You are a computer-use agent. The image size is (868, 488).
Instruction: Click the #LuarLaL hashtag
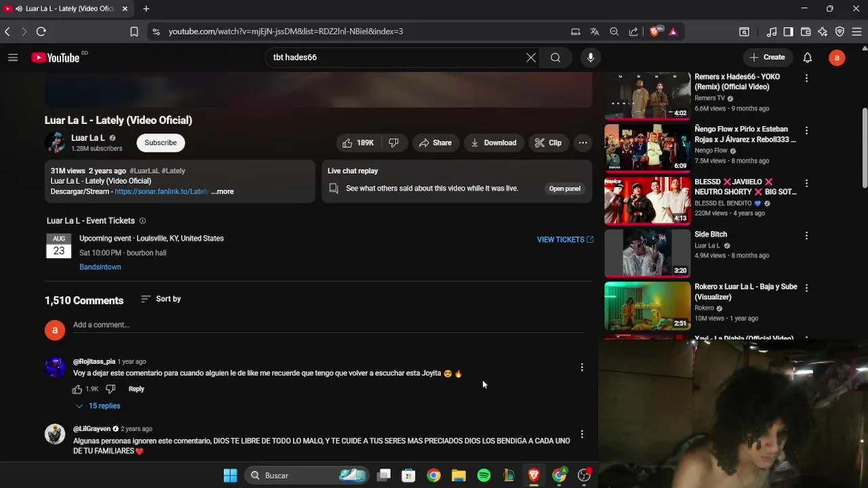[144, 171]
